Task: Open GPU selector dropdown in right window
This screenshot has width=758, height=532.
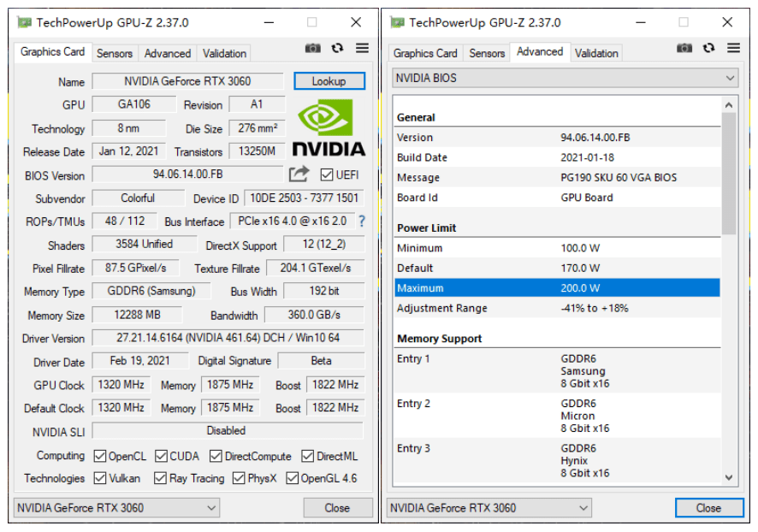Action: pyautogui.click(x=489, y=508)
